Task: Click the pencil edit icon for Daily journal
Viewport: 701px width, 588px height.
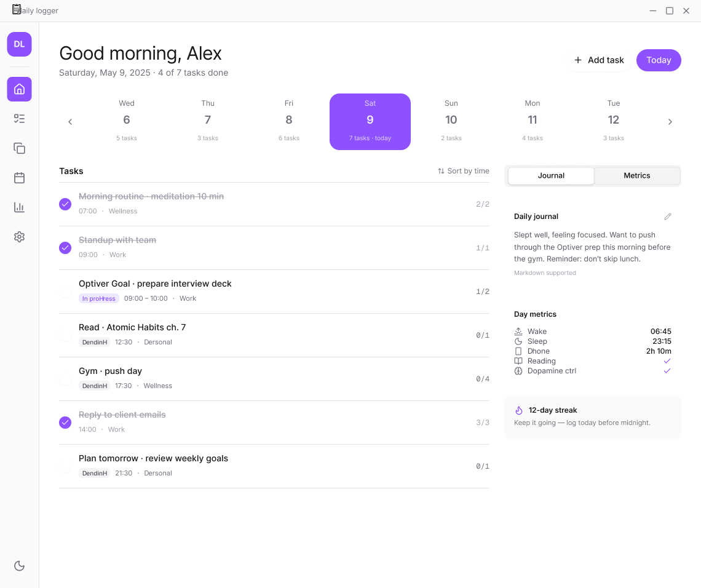Action: (667, 217)
